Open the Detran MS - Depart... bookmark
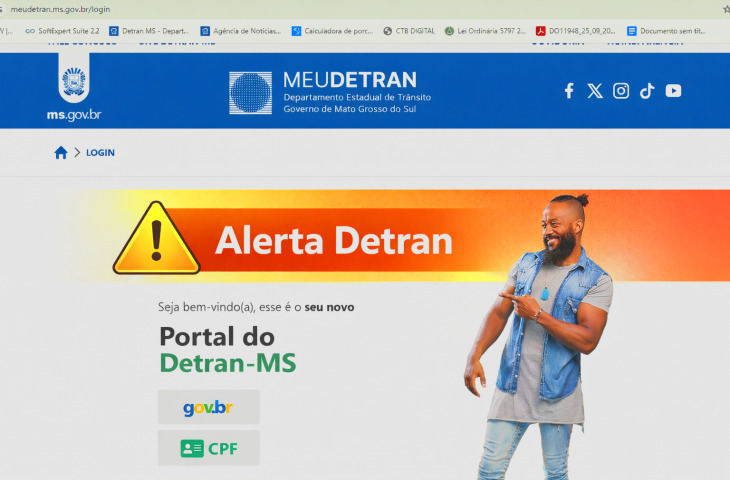 [x=149, y=31]
